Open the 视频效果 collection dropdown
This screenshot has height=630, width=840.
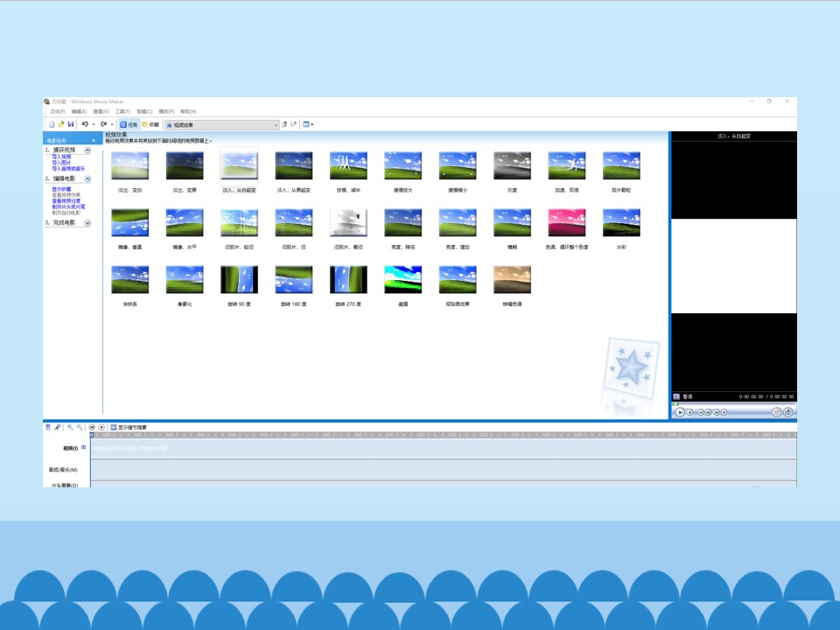click(221, 125)
